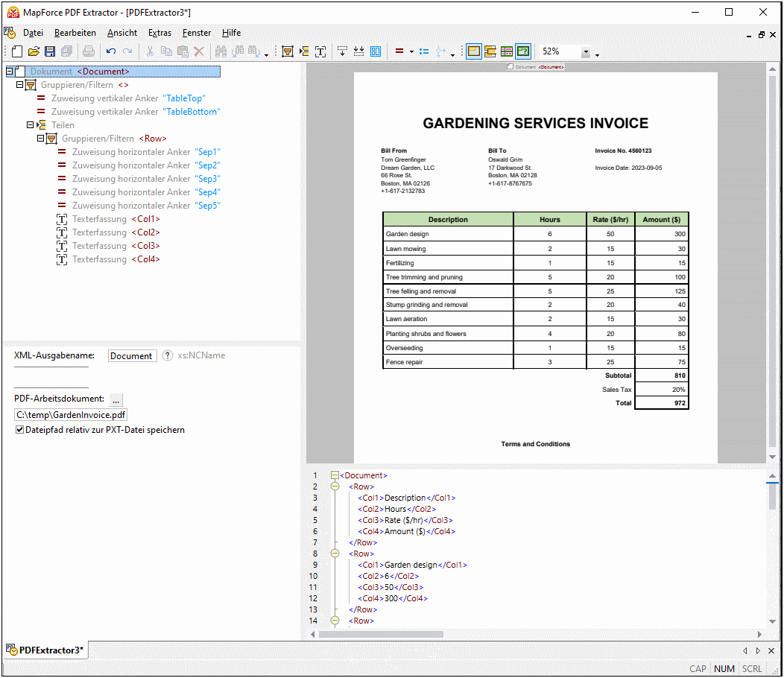Screen dimensions: 784x678
Task: Click the dashed-box down-arrow toolbar icon
Action: tap(343, 51)
